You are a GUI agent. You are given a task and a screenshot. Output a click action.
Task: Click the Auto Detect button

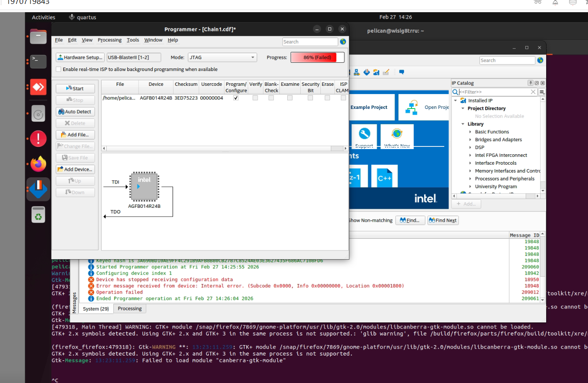pyautogui.click(x=75, y=112)
